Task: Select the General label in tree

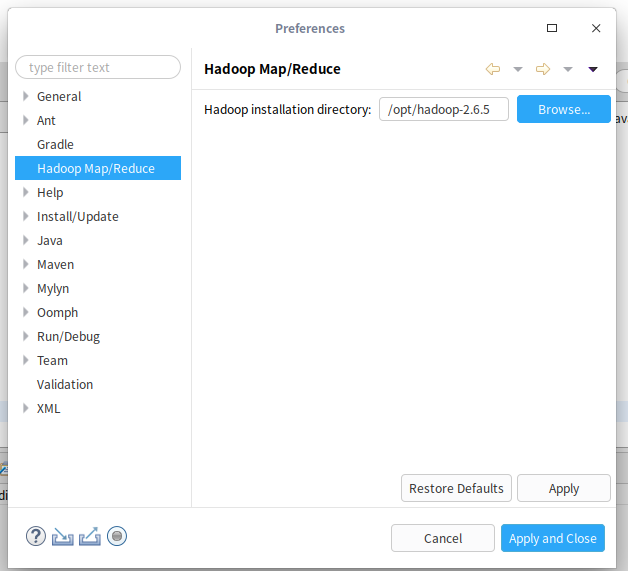Action: coord(59,97)
